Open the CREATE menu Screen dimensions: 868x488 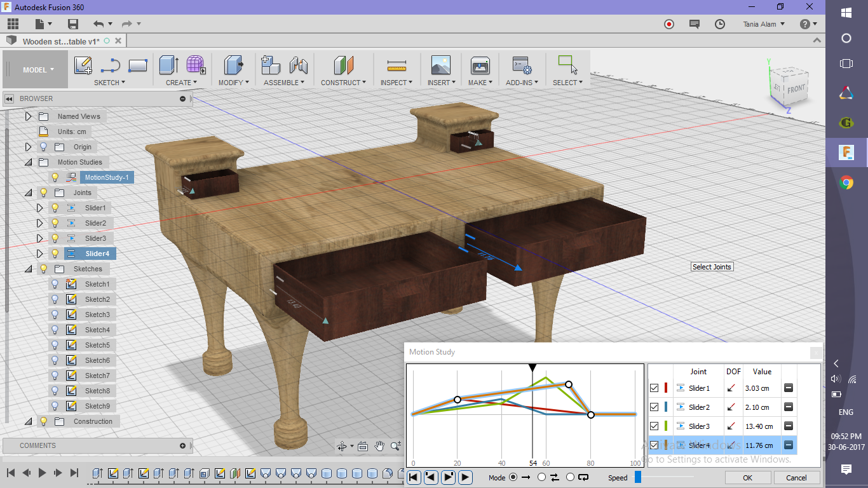tap(182, 83)
